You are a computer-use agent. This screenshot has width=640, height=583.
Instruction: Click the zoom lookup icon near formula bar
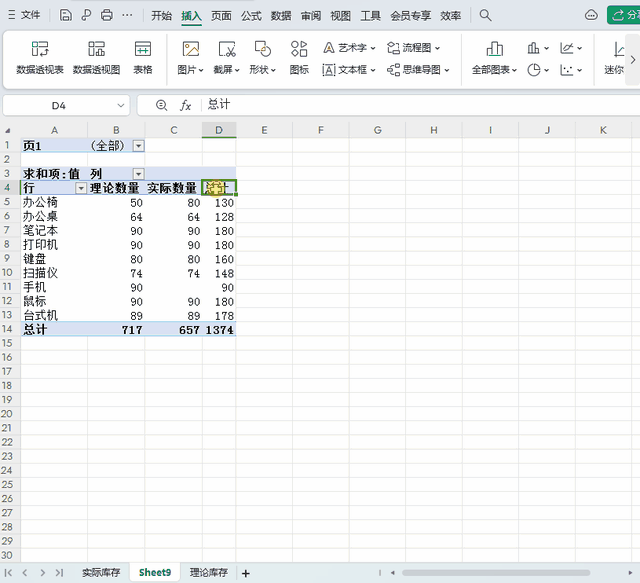161,105
